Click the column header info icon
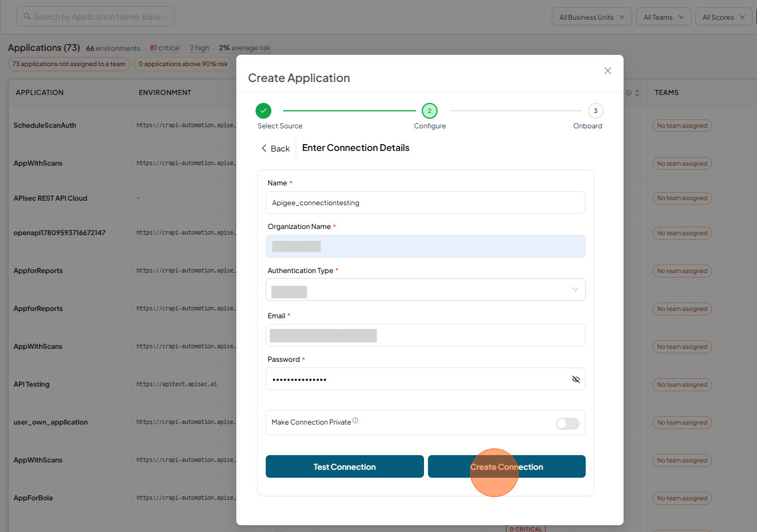Viewport: 757px width, 532px height. (629, 93)
